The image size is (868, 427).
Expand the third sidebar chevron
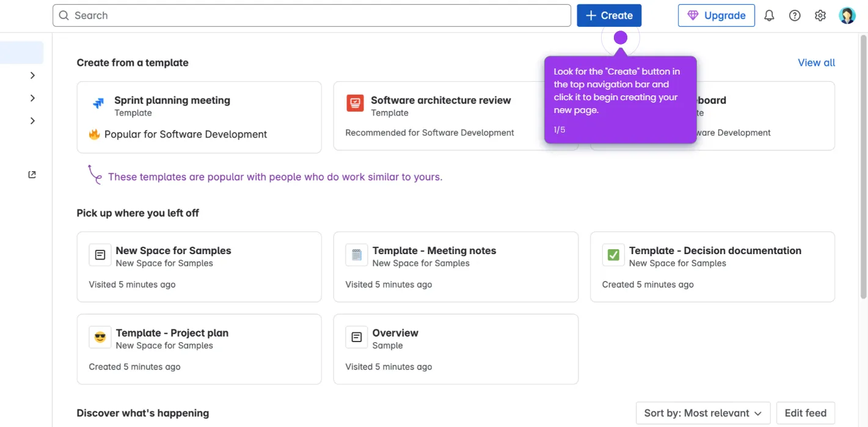(32, 121)
